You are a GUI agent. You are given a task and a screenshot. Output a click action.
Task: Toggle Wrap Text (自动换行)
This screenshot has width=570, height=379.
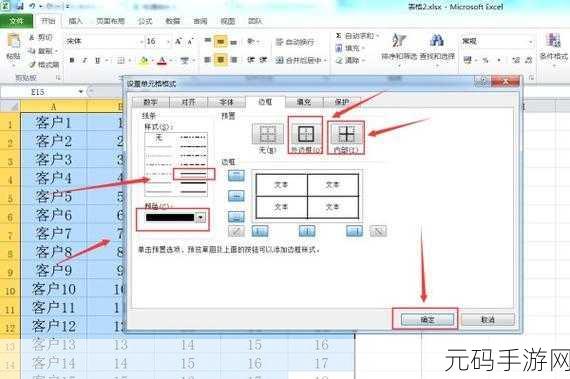[295, 42]
